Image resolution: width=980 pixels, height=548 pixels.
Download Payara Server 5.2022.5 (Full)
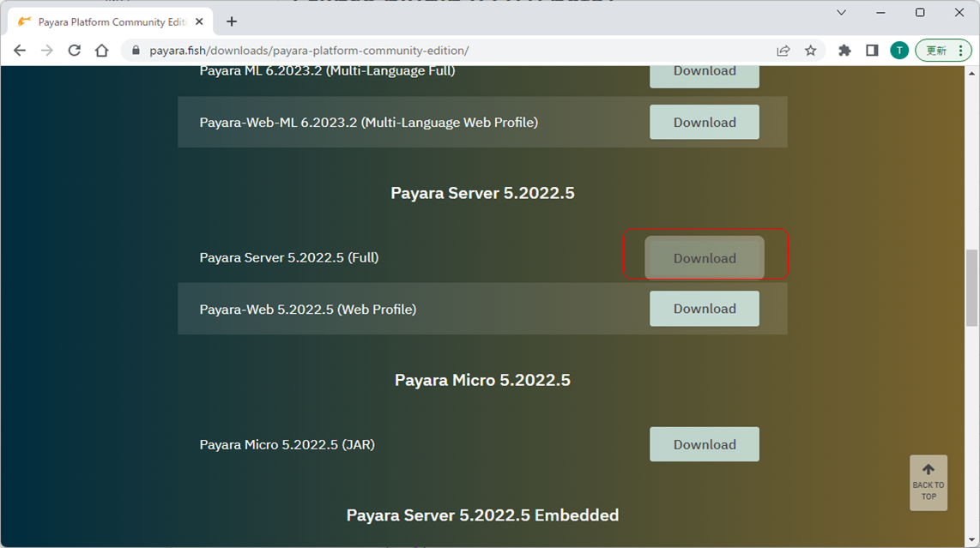705,258
